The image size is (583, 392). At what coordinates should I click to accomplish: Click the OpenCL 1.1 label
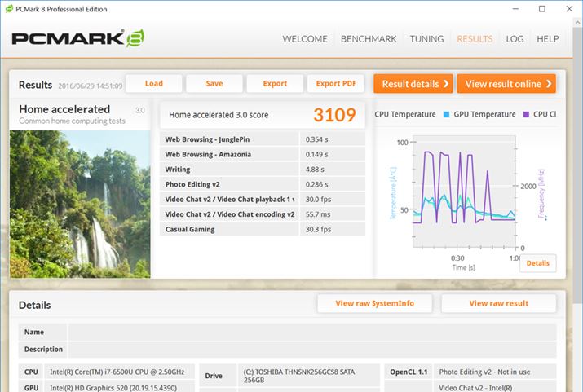pos(409,372)
